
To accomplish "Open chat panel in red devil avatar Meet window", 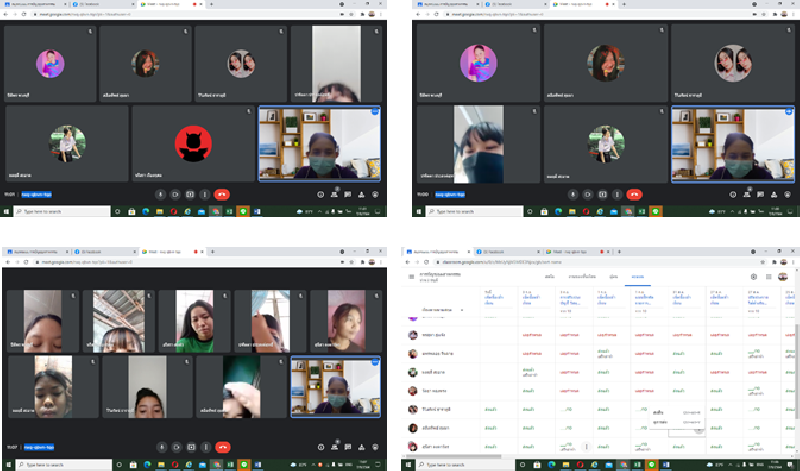I will pos(347,194).
